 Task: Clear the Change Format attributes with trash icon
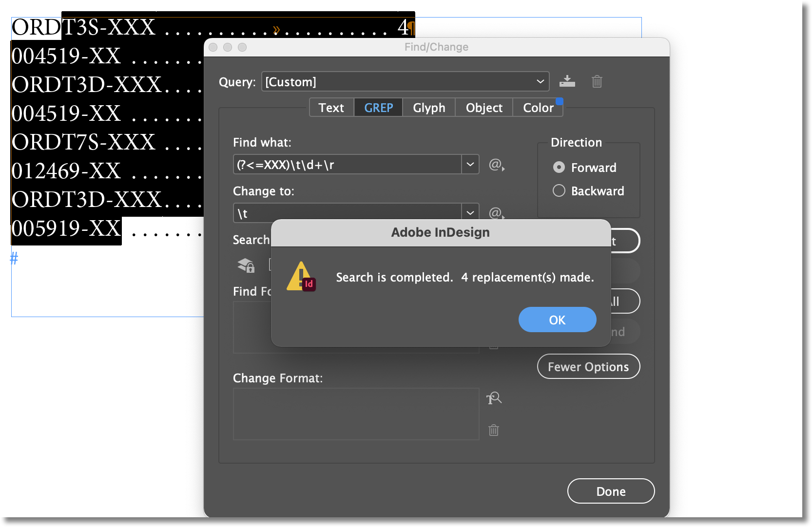coord(494,430)
